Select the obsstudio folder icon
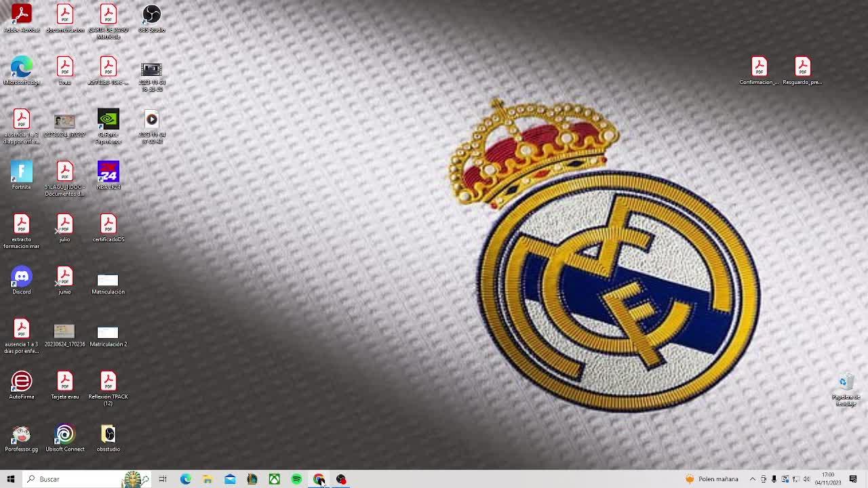Screen dimensions: 868x488 [108, 437]
